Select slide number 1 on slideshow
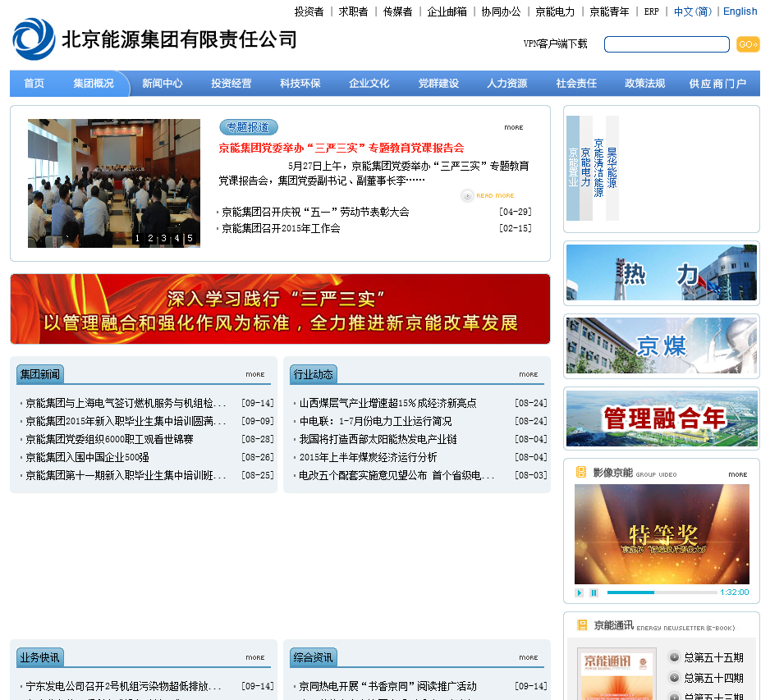Screen dimensions: 770x700 [x=137, y=238]
